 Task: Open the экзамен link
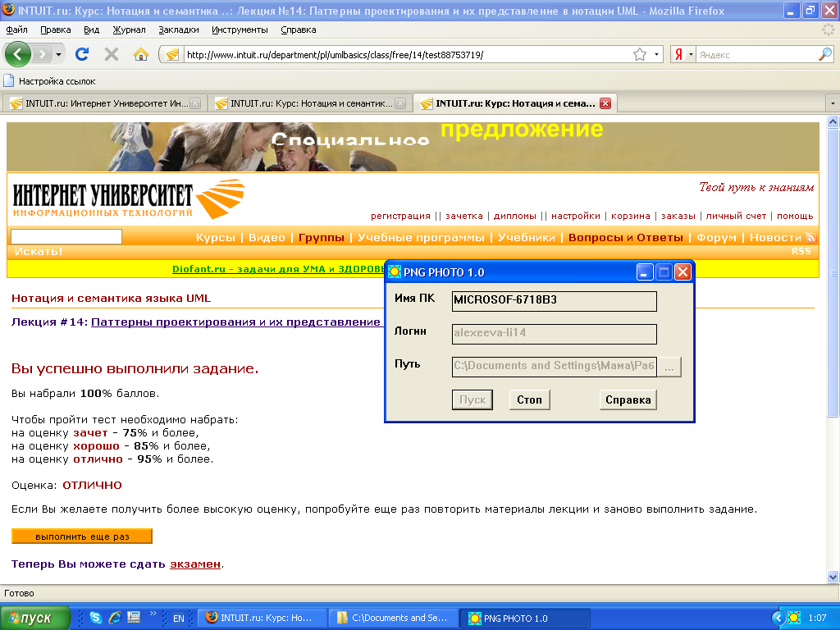pyautogui.click(x=195, y=564)
